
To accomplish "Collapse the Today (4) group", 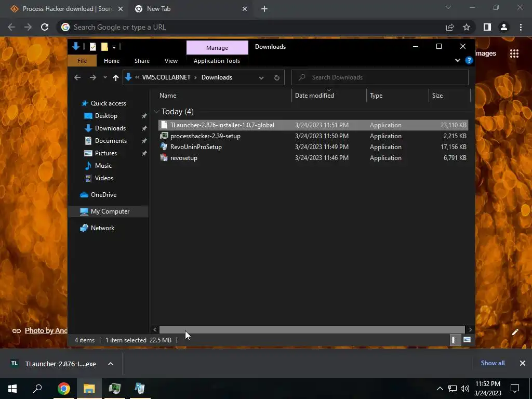I will tap(156, 112).
